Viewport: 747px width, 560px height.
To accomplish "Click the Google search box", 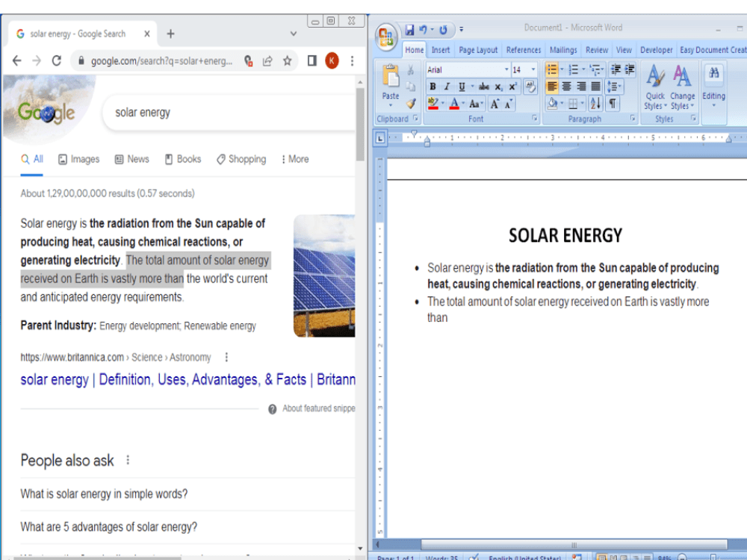I will coord(229,113).
